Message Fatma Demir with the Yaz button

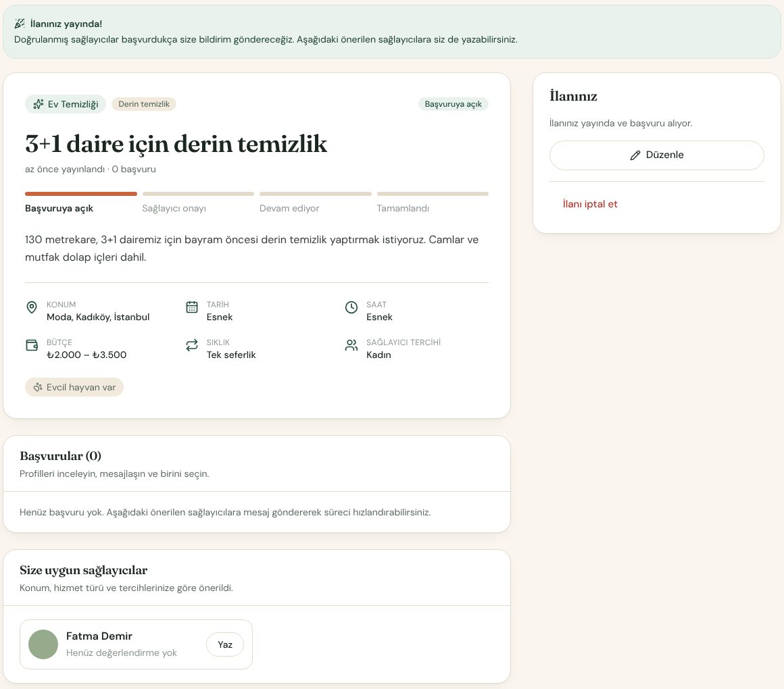click(225, 644)
